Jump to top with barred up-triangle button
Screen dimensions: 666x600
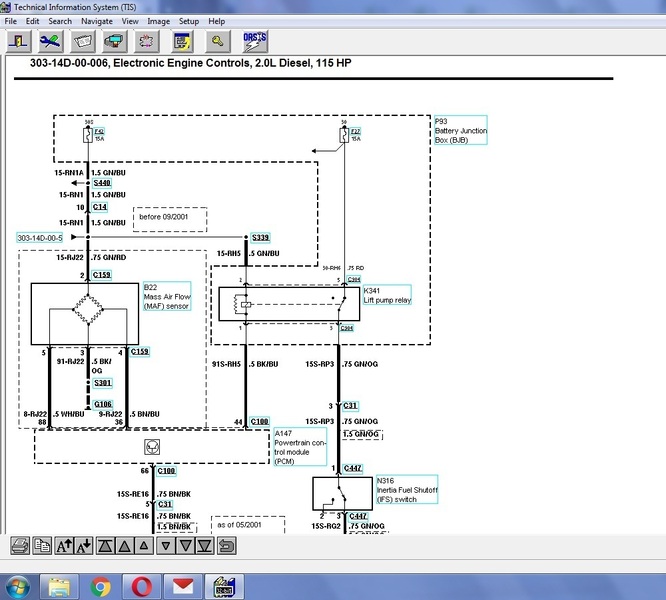click(x=105, y=545)
